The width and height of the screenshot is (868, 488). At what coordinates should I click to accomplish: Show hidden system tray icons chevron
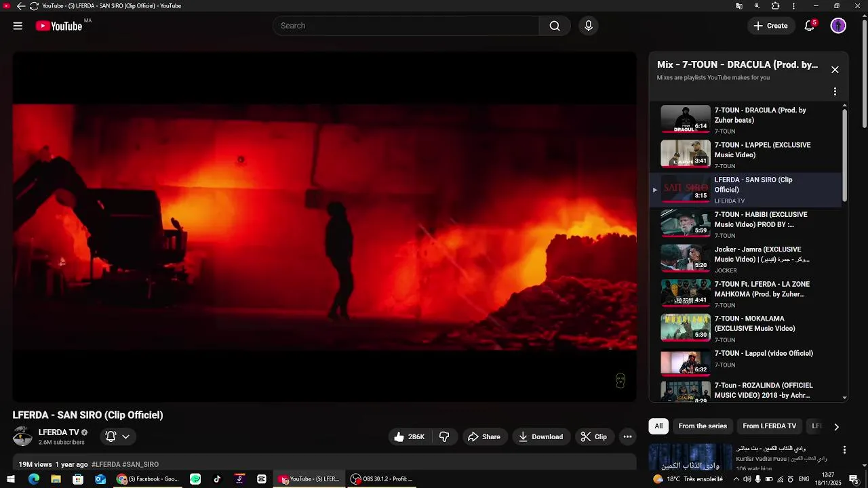736,479
